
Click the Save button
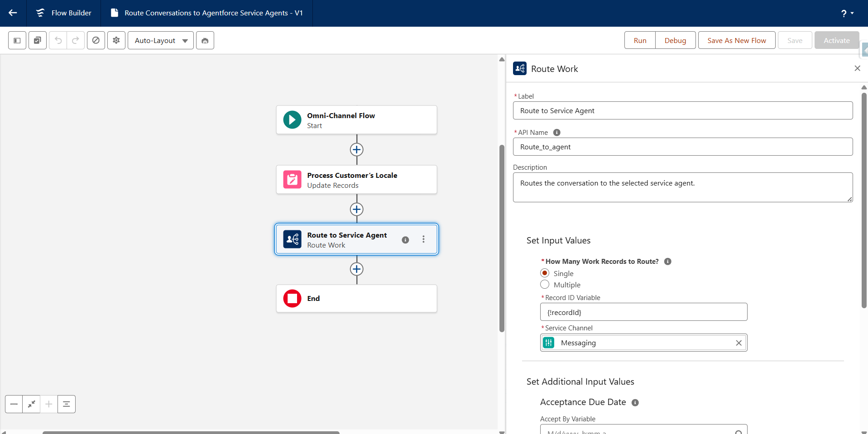795,40
